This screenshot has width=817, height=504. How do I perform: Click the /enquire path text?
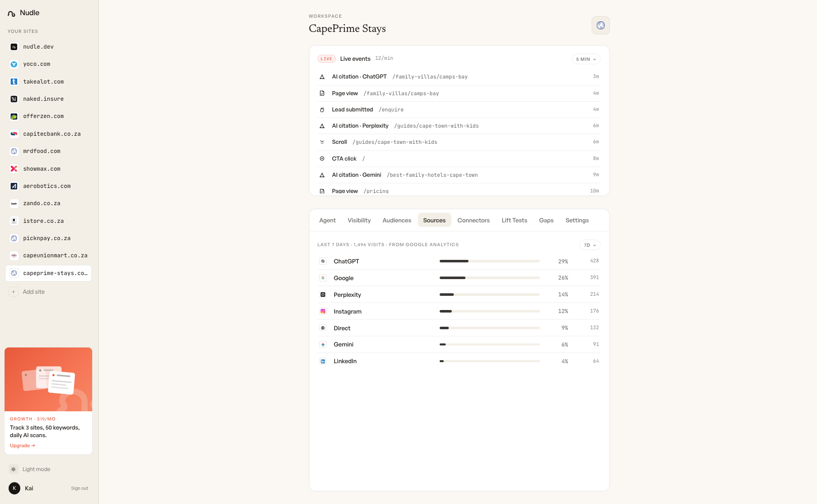pos(392,110)
